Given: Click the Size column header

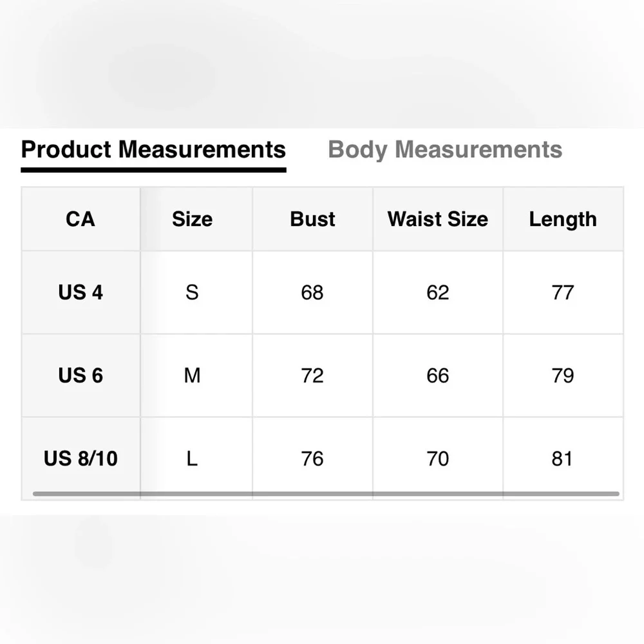Looking at the screenshot, I should pos(192,219).
